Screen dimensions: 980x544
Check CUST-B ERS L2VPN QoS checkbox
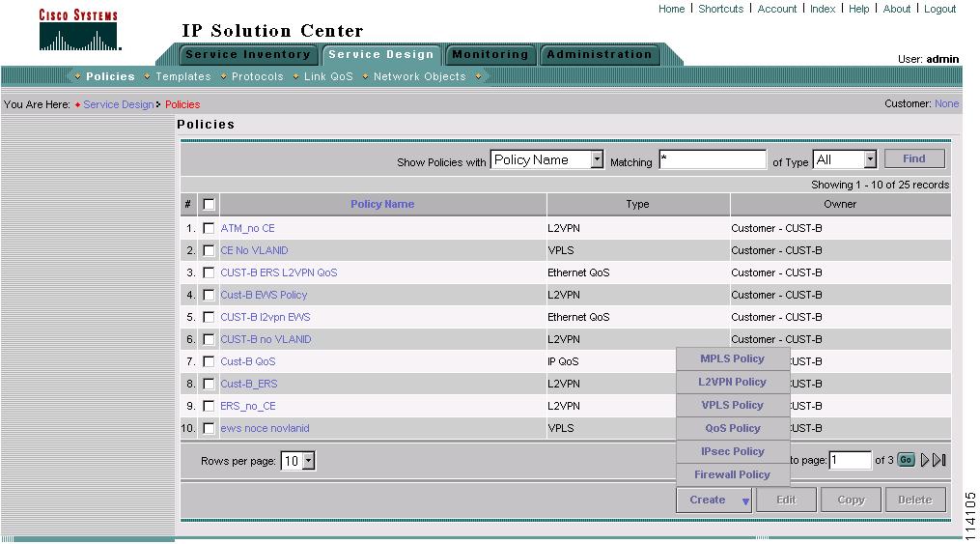[209, 272]
